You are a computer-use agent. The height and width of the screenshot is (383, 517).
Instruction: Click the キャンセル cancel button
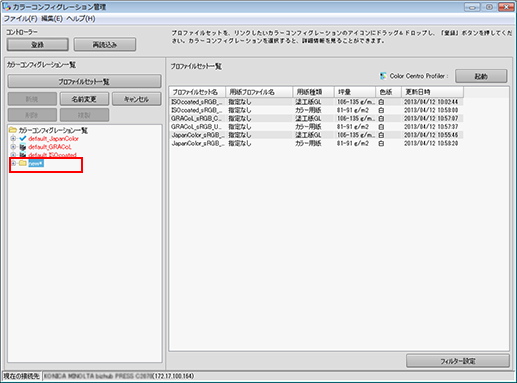tap(137, 99)
